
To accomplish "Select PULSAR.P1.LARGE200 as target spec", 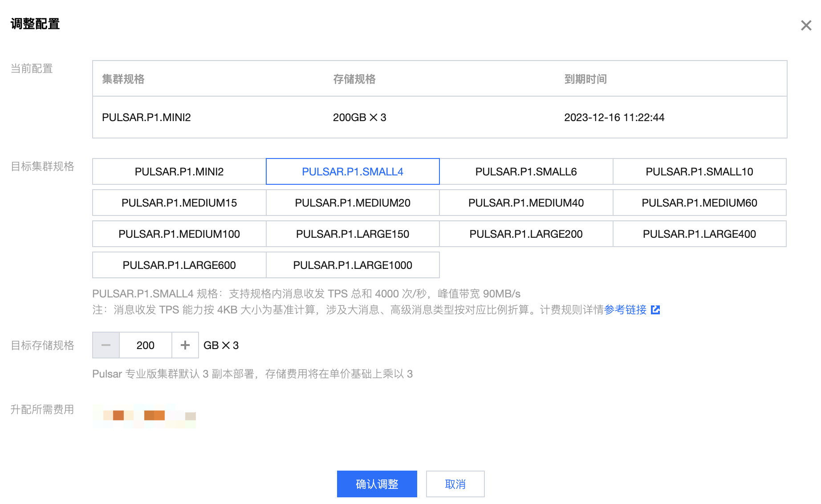I will coord(526,234).
